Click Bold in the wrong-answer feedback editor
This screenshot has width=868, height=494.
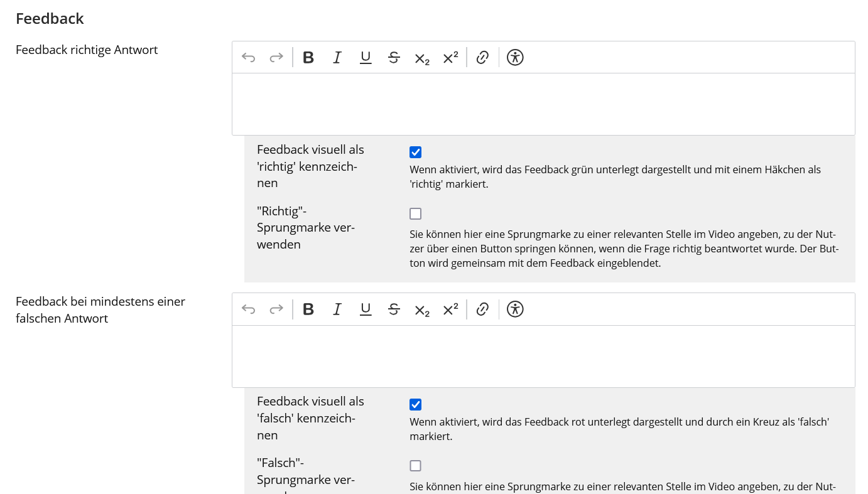pos(308,309)
